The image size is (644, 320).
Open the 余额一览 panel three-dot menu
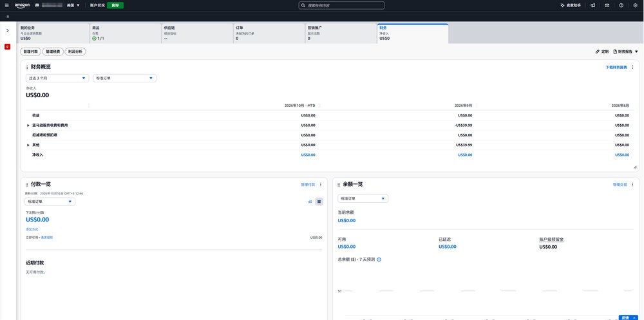coord(632,184)
